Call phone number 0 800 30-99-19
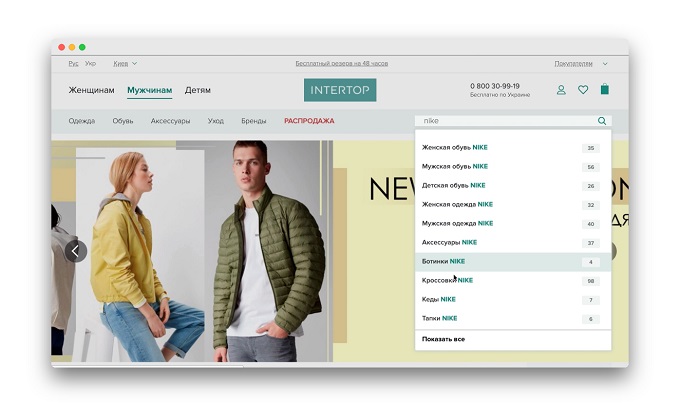This screenshot has height=406, width=680. coord(495,86)
